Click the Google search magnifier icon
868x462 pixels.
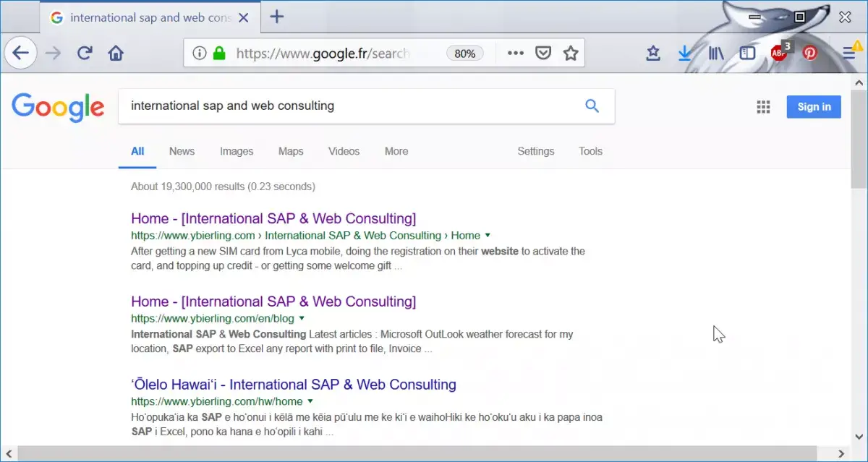pos(592,106)
